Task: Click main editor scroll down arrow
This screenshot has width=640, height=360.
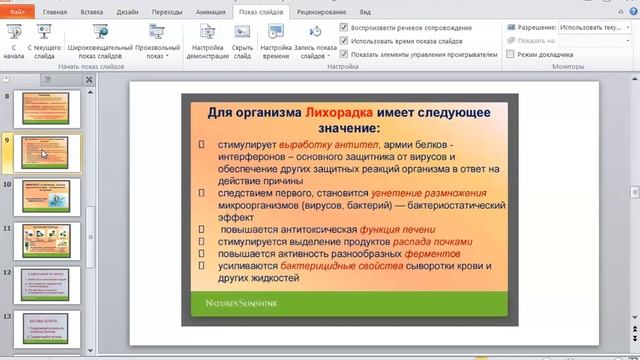Action: [x=635, y=317]
